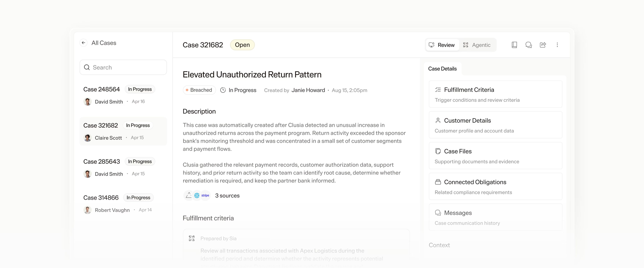Click Robert Vaughn's avatar on Case 314866

(x=88, y=210)
